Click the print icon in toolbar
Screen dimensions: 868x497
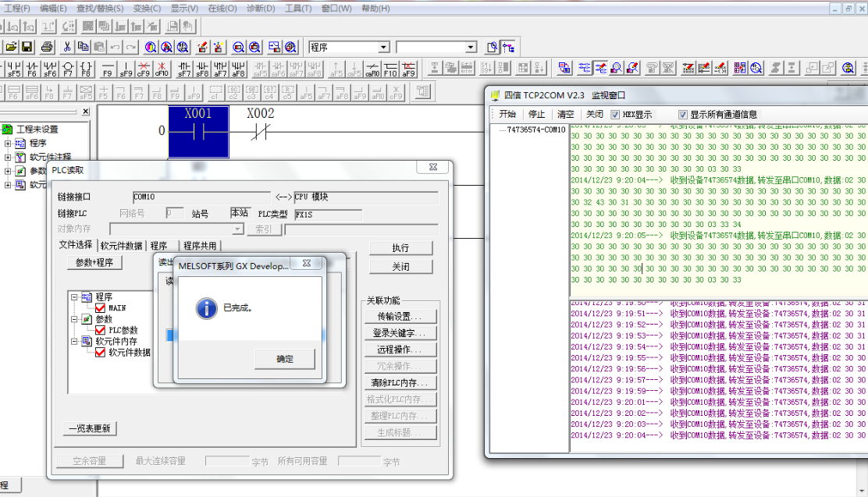pos(47,48)
